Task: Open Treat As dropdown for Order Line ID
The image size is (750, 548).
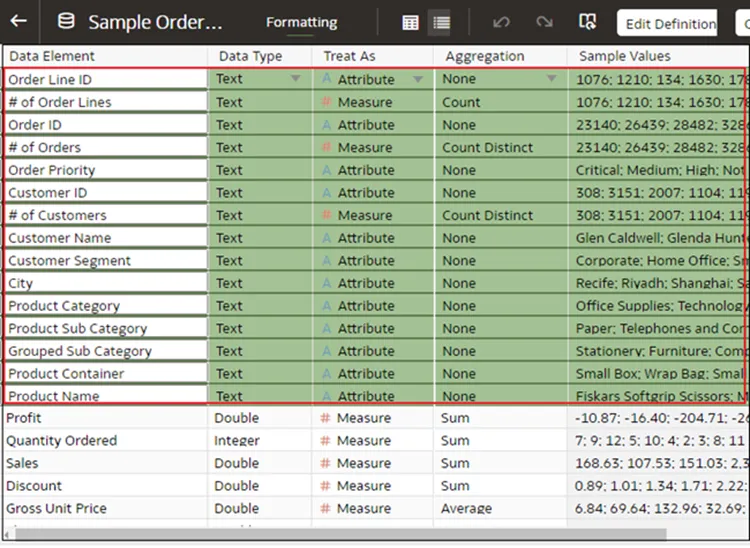Action: tap(418, 79)
